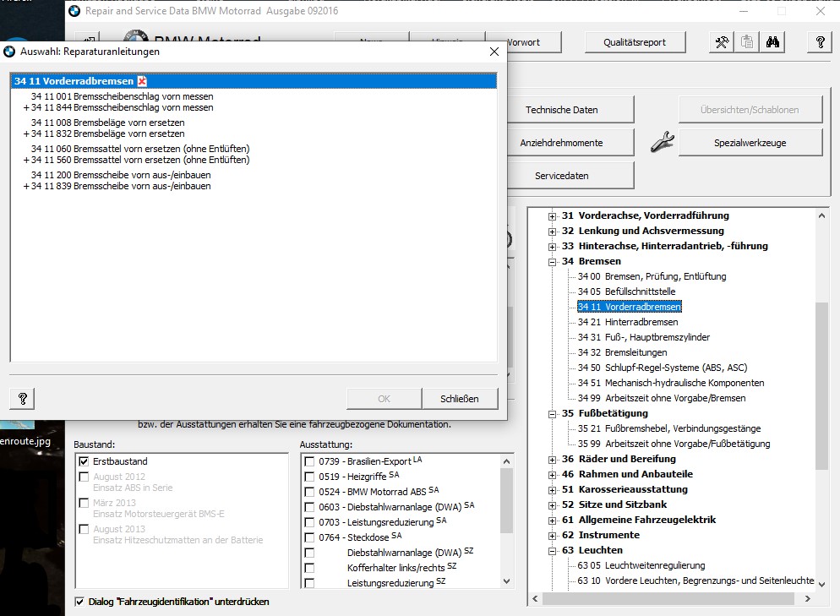Enable the 0519 Heizgriffe option
840x616 pixels.
pos(309,477)
